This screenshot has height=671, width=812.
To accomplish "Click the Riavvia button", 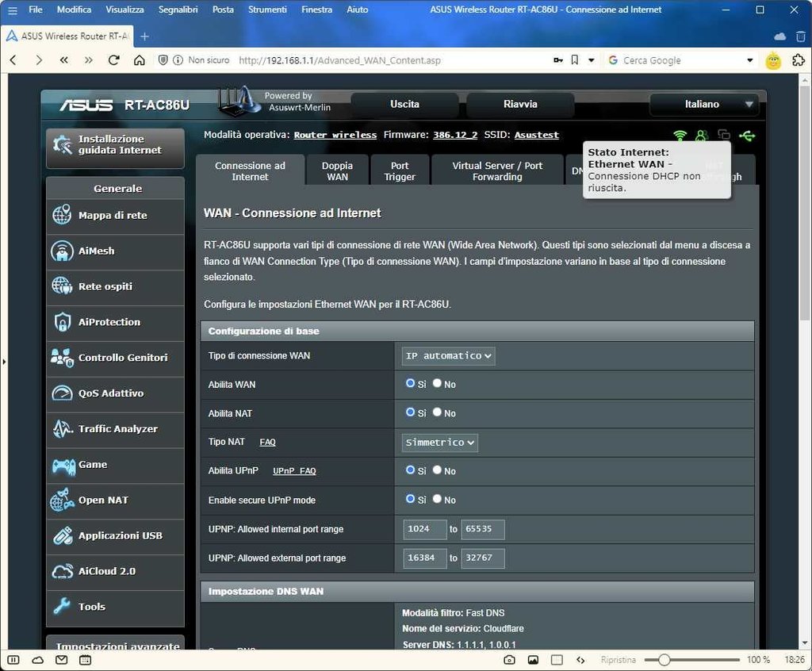I will pos(520,104).
